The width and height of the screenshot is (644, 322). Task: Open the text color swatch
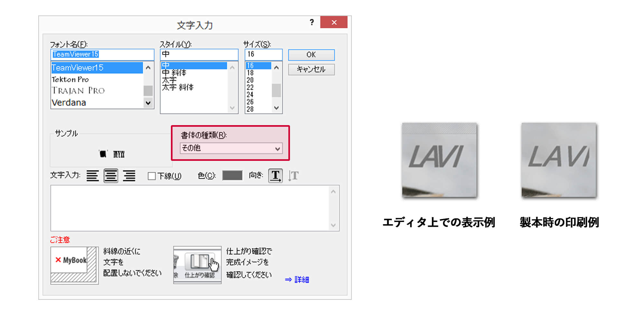coord(232,176)
